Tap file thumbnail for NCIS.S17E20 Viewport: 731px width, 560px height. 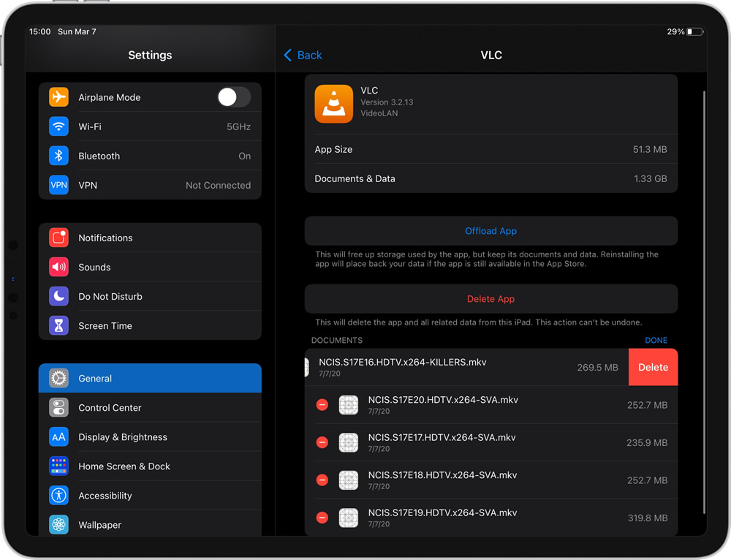(348, 405)
